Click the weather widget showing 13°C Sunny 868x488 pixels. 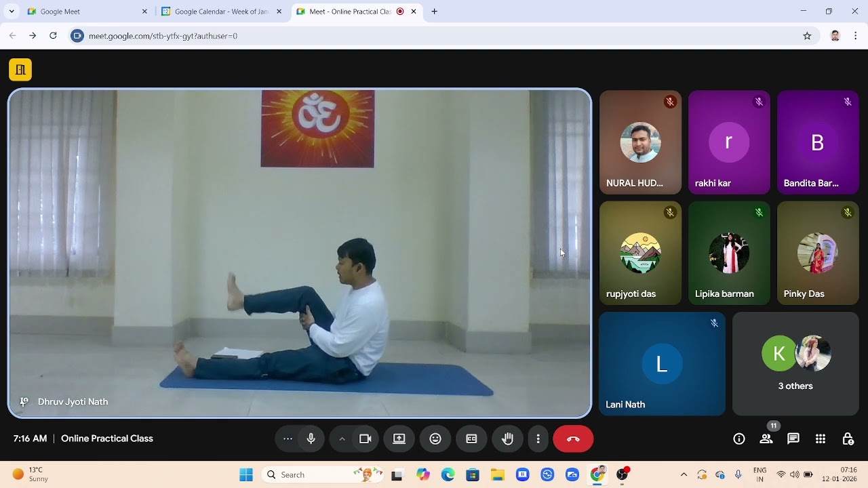pyautogui.click(x=31, y=474)
